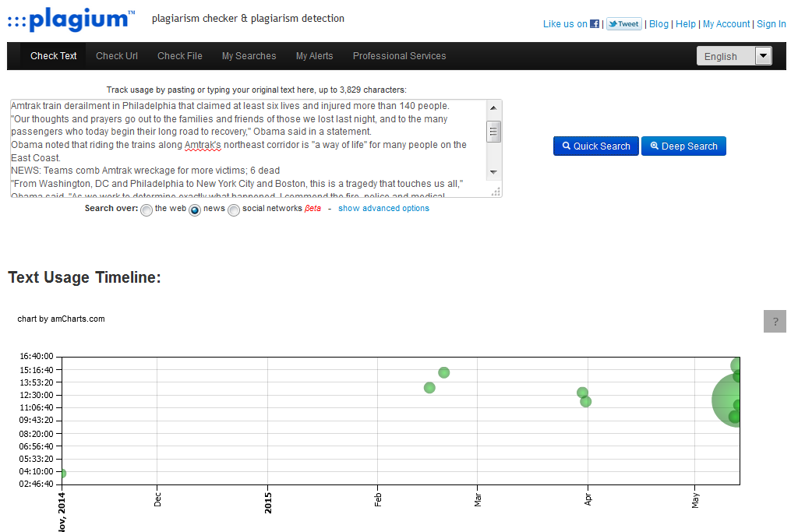Click the Tweet button
This screenshot has width=798, height=532.
624,24
